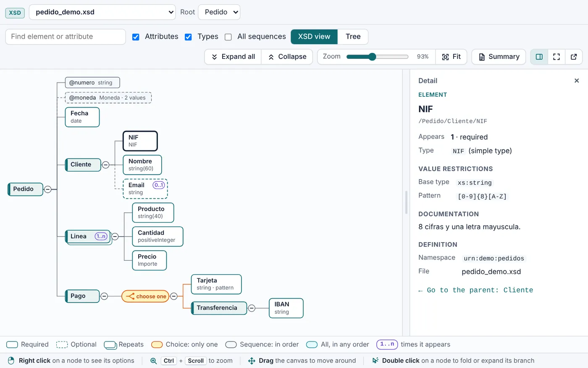The image size is (588, 368).
Task: Click the choose one compositor node
Action: [145, 297]
